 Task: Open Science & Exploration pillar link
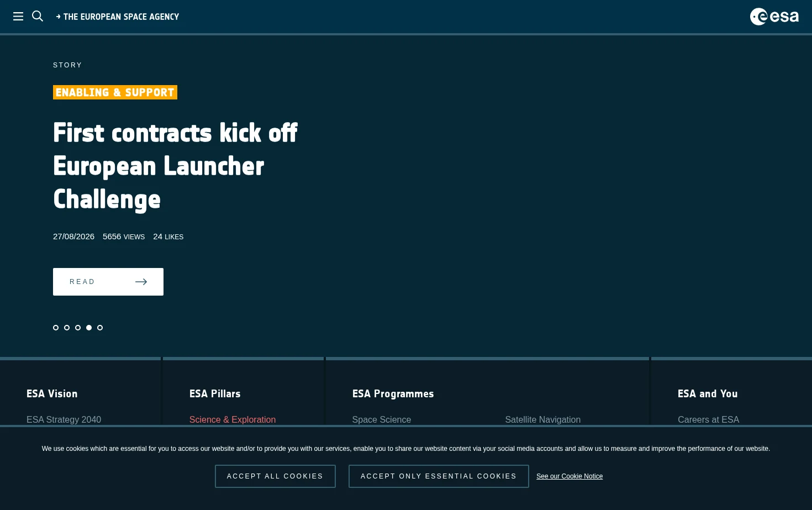point(233,419)
